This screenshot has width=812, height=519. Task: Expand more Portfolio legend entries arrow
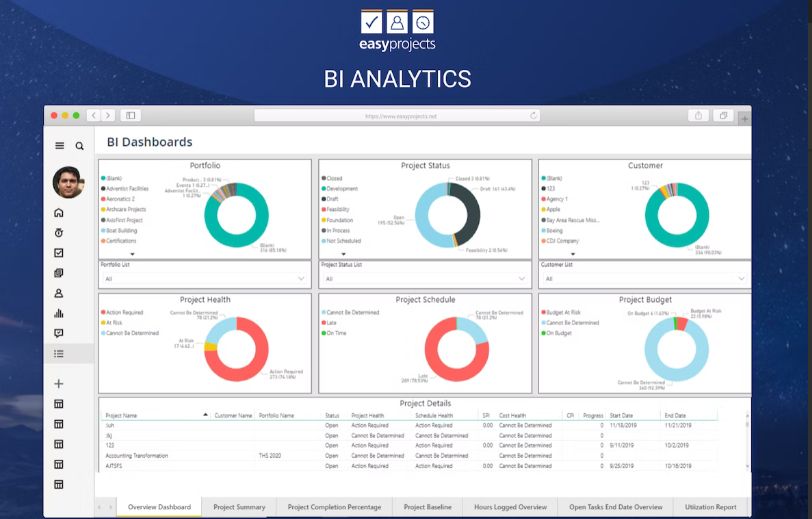133,254
